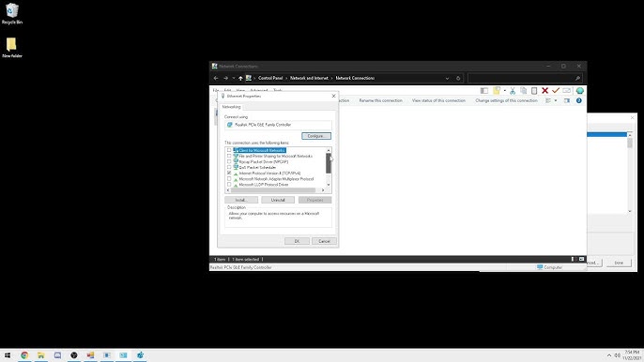Image resolution: width=644 pixels, height=362 pixels.
Task: Click Control Panel in the address breadcrumb
Action: click(270, 78)
